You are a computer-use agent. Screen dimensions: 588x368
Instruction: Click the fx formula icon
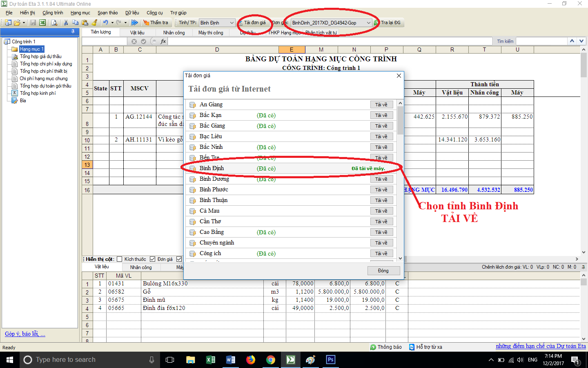[x=163, y=41]
